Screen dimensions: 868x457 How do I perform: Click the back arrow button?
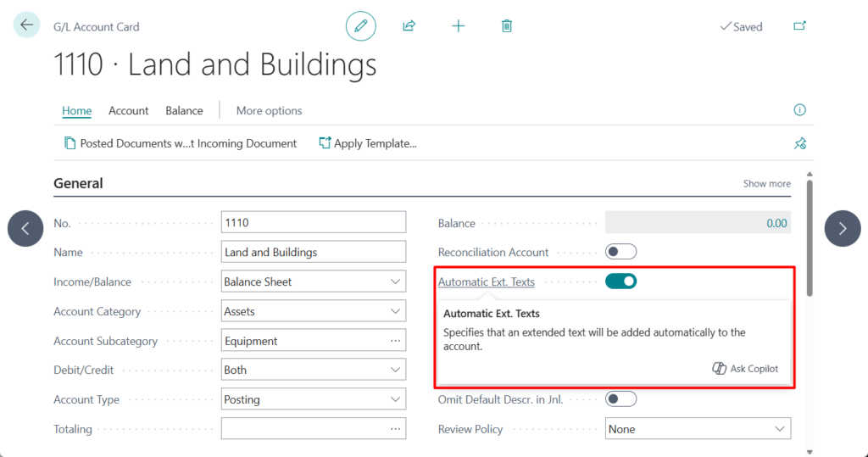click(26, 25)
